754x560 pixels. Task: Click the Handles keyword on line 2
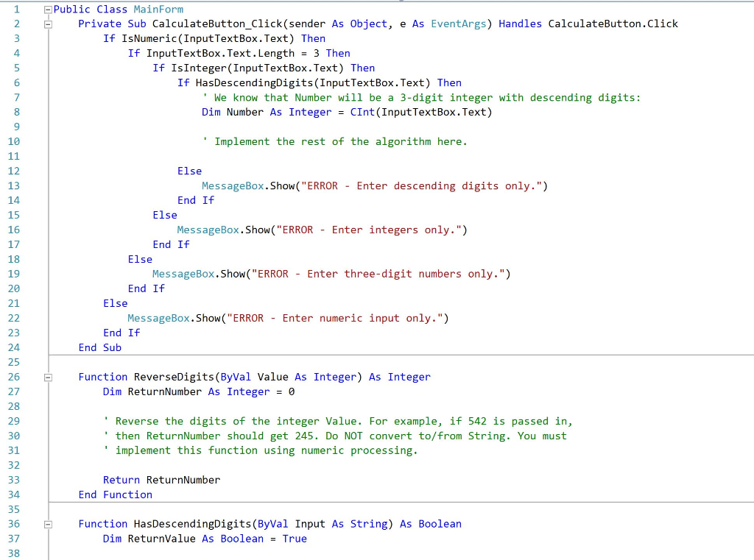[x=520, y=24]
